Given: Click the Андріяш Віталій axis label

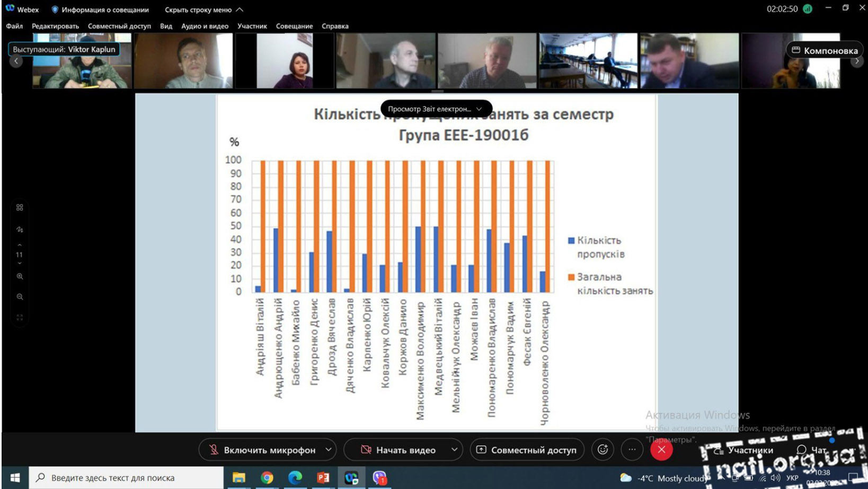Looking at the screenshot, I should coord(260,337).
